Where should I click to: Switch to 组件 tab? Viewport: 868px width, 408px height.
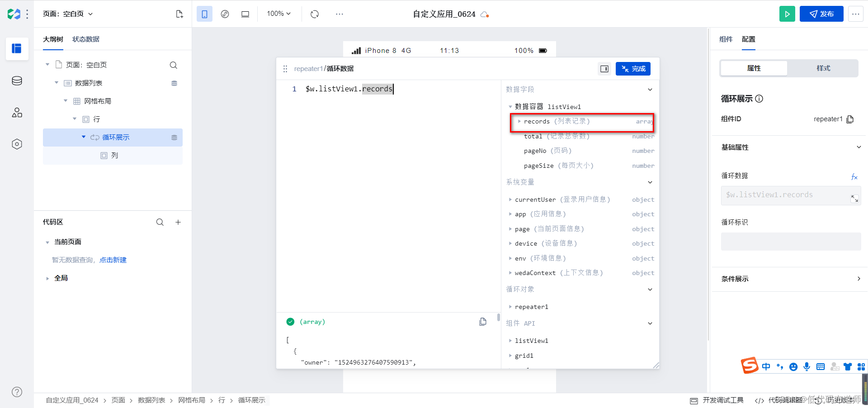pyautogui.click(x=726, y=39)
